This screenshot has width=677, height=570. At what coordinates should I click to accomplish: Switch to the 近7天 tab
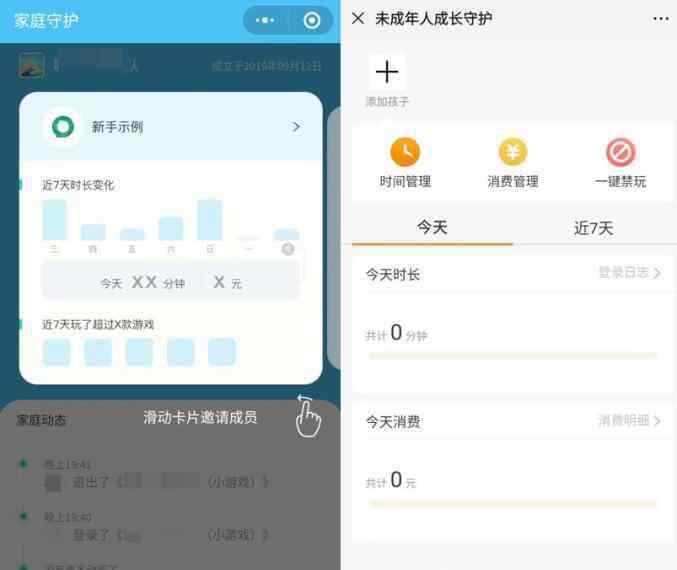coord(594,228)
